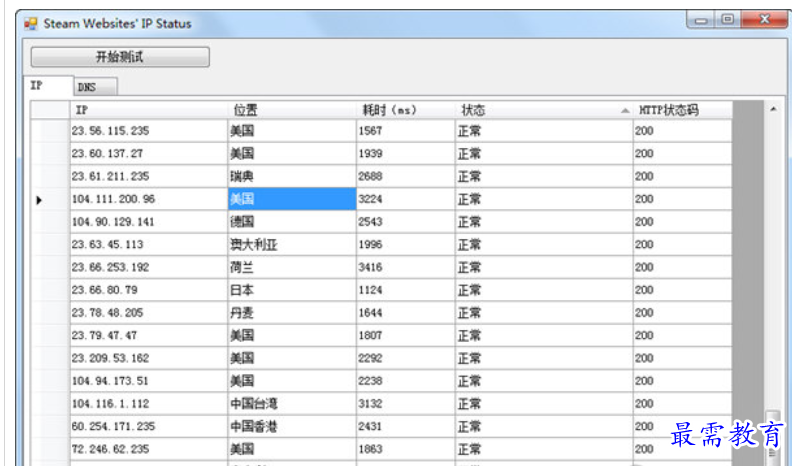Click the current row arrow for 104.111.200.96
Screen dimensions: 792x466
pos(39,200)
